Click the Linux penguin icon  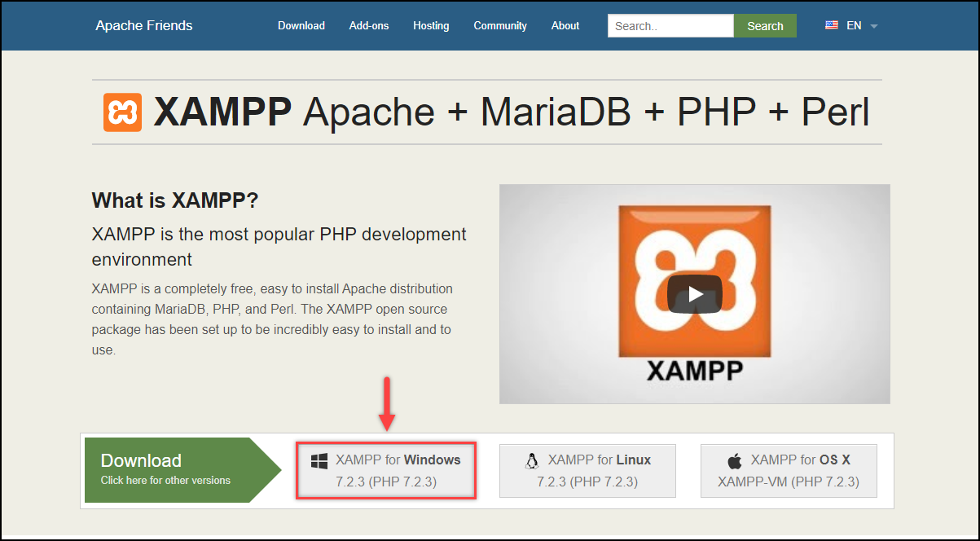tap(532, 461)
